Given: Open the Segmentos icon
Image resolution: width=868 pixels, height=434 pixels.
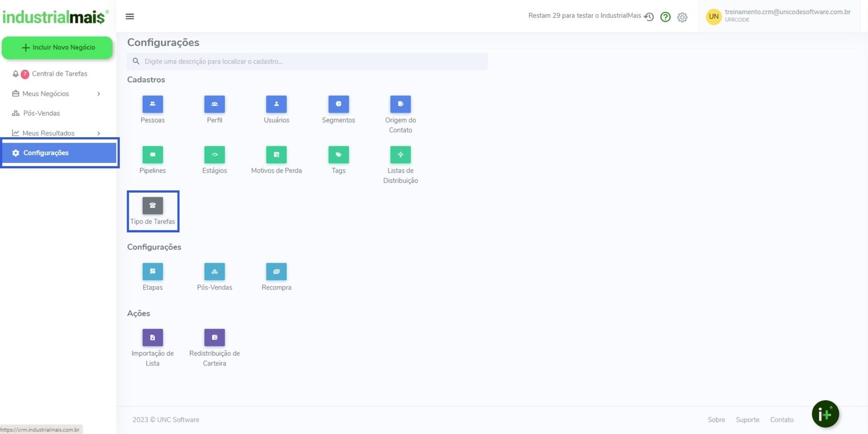Looking at the screenshot, I should [338, 104].
